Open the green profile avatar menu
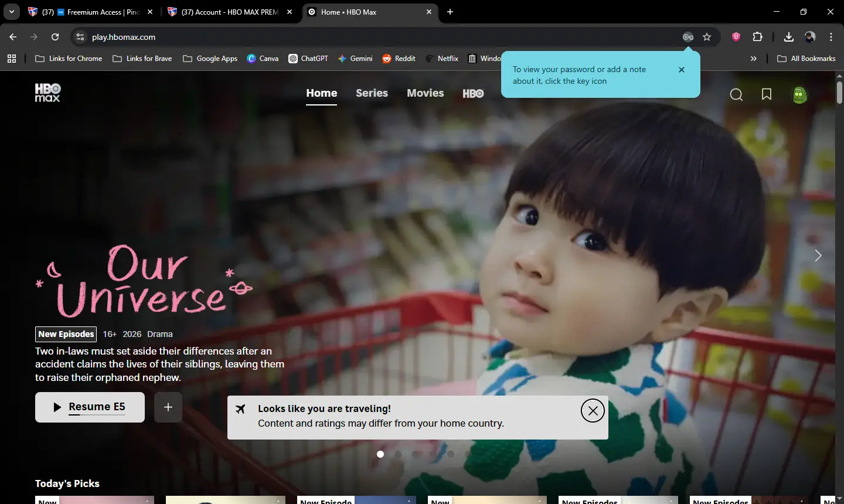The width and height of the screenshot is (844, 504). (x=800, y=95)
